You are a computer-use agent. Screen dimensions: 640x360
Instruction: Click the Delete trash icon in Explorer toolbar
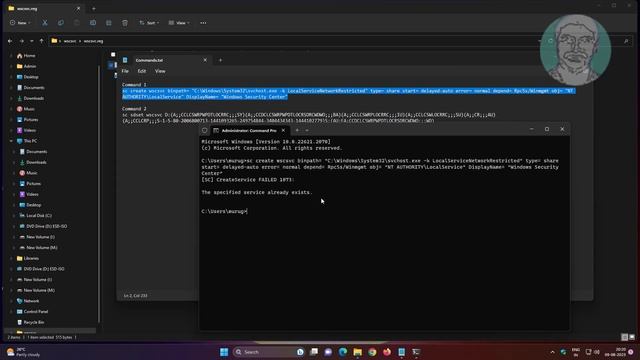pyautogui.click(x=125, y=23)
